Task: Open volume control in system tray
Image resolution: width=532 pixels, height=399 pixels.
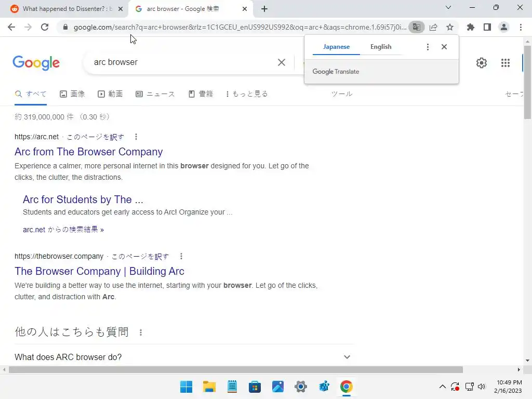Action: (x=482, y=387)
